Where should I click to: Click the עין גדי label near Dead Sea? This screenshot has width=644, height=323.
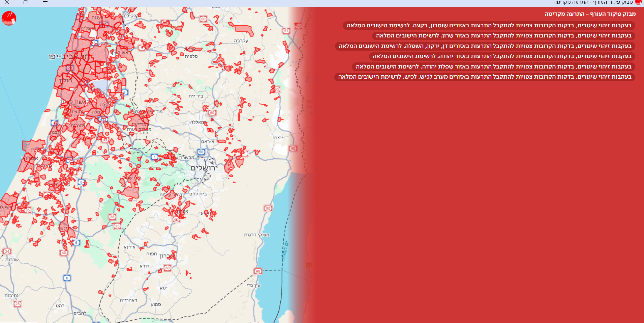253,286
